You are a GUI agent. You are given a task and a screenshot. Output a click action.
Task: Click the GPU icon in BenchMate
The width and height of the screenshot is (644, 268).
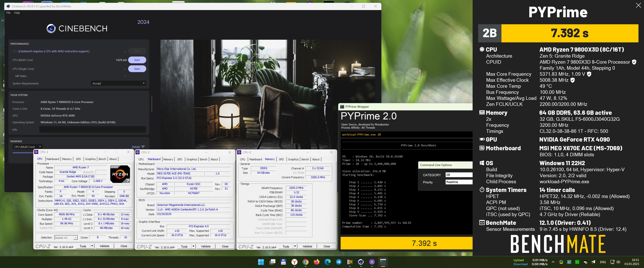[482, 139]
